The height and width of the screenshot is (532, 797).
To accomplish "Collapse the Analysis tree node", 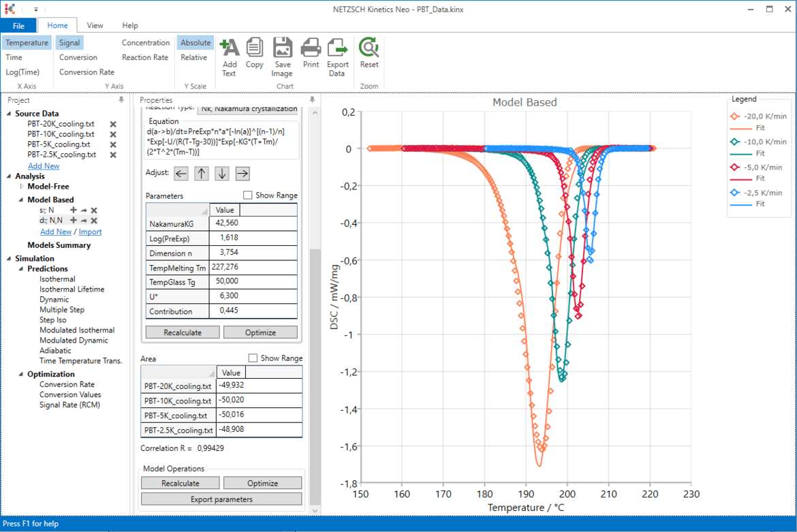I will [x=9, y=176].
